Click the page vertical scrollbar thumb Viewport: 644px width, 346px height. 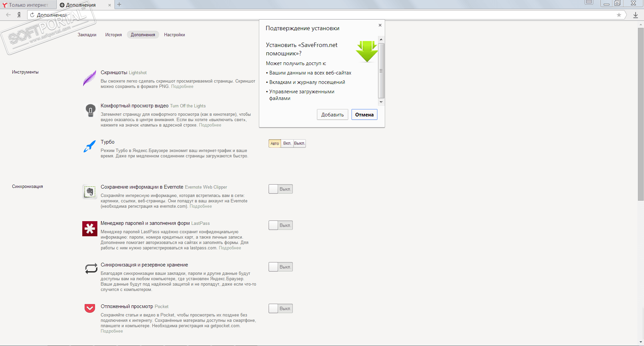pos(641,114)
